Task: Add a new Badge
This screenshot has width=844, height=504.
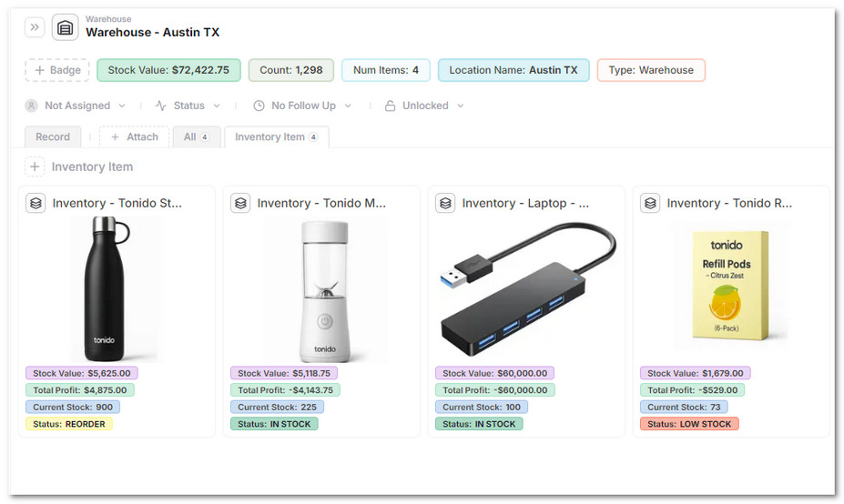Action: coord(57,70)
